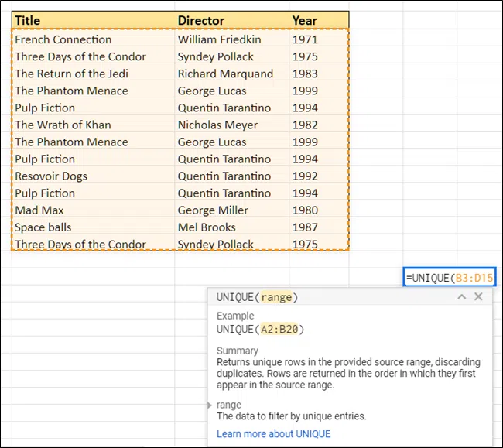This screenshot has height=448, width=503.
Task: Click the =UNIQUE(B3:D15 formula input cell
Action: tap(450, 278)
